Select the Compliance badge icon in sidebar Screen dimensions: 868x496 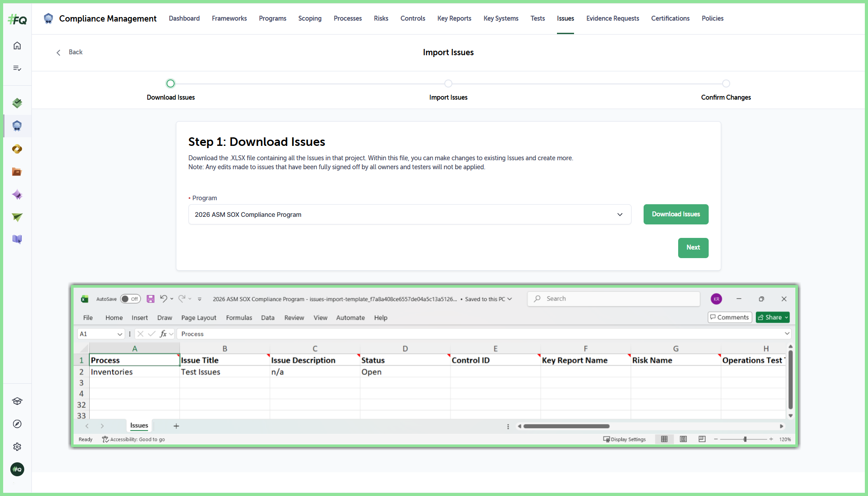click(17, 126)
